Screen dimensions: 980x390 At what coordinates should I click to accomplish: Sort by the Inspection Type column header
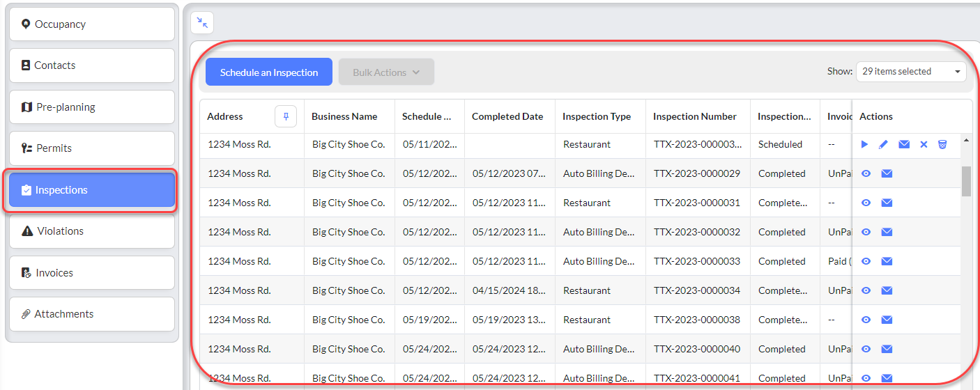(597, 116)
